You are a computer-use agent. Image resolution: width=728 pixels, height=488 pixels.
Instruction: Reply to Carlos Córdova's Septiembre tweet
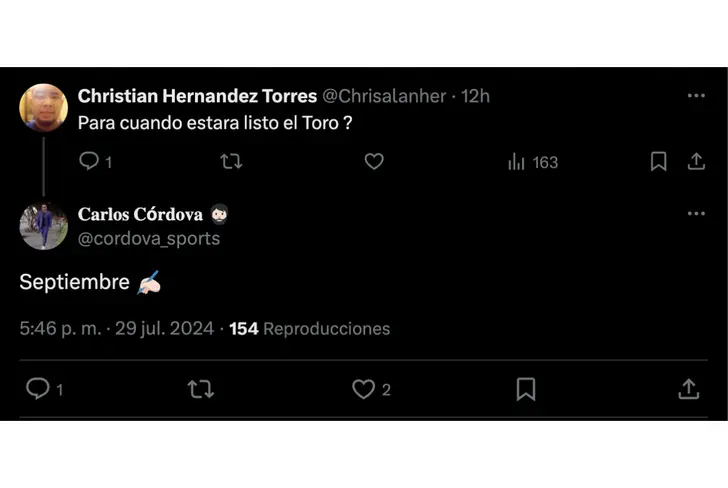tap(38, 389)
